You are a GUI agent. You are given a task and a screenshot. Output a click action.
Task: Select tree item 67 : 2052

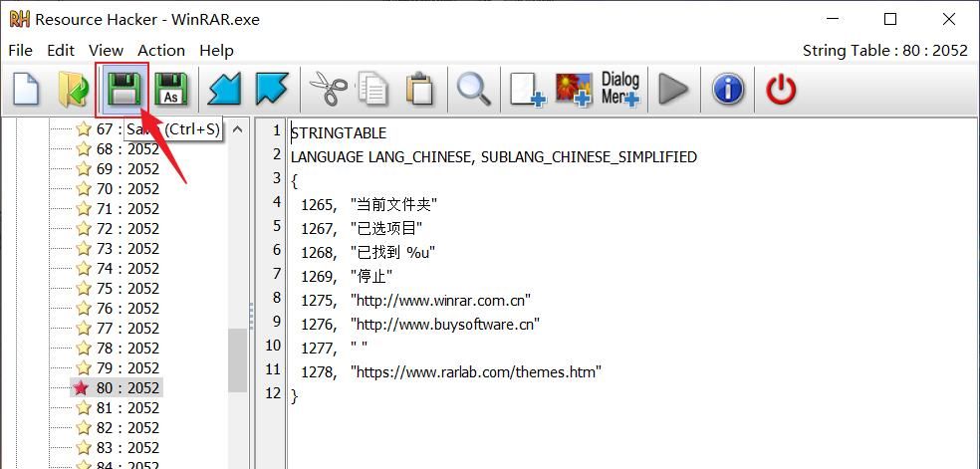click(110, 129)
